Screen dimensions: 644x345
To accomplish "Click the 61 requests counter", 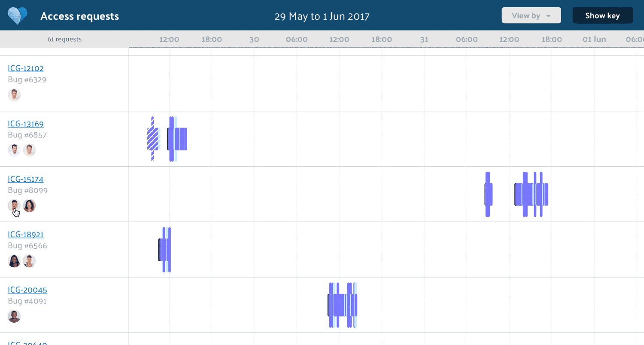I will pyautogui.click(x=64, y=39).
